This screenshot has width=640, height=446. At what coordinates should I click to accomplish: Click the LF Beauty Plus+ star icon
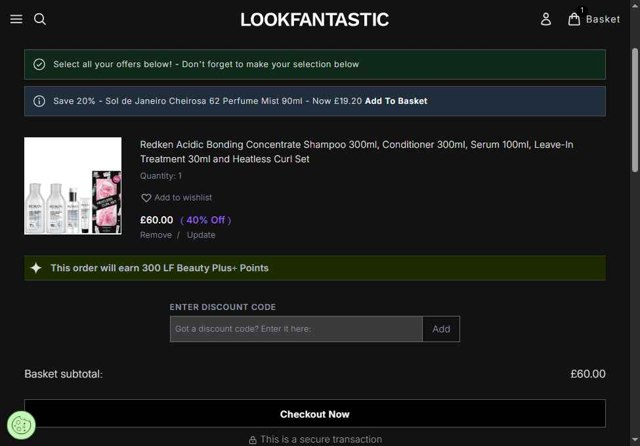36,268
